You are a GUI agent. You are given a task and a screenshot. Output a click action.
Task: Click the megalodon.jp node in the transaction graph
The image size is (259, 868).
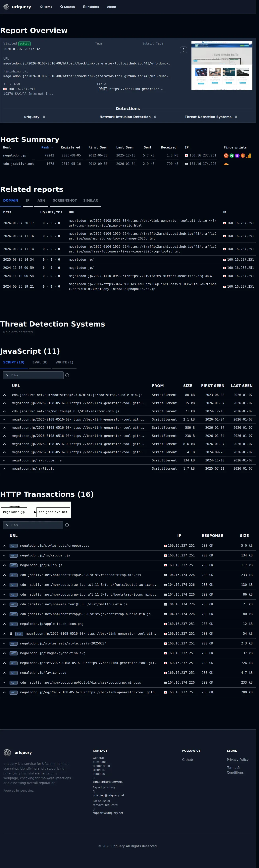pyautogui.click(x=14, y=512)
